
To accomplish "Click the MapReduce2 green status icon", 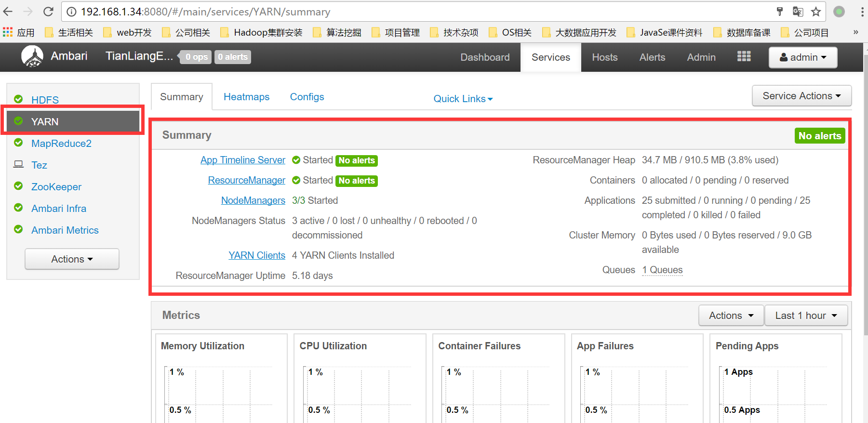I will click(18, 143).
